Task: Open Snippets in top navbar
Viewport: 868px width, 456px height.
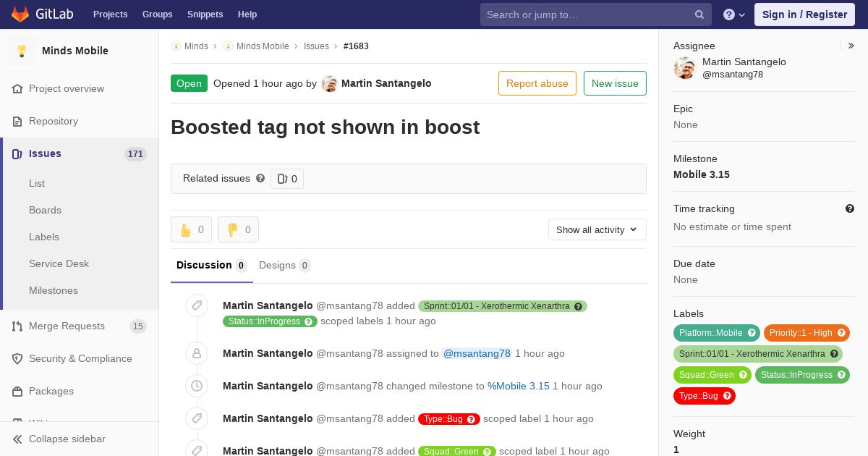Action: click(205, 14)
